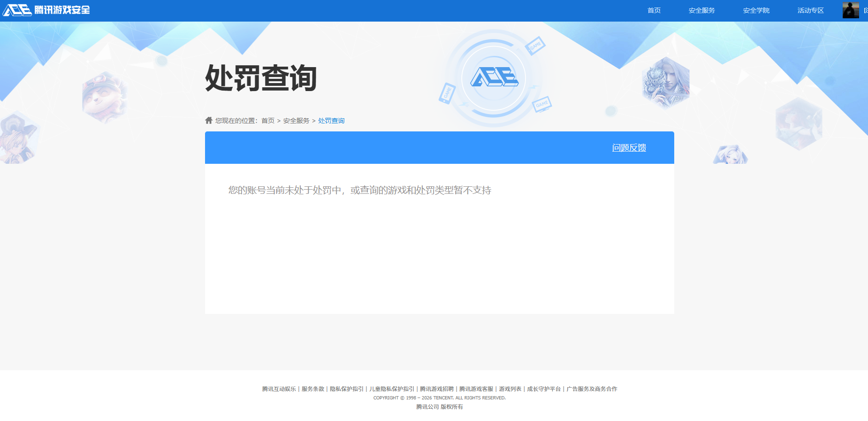
Task: Open the 游戏列表 footer link
Action: coord(510,389)
